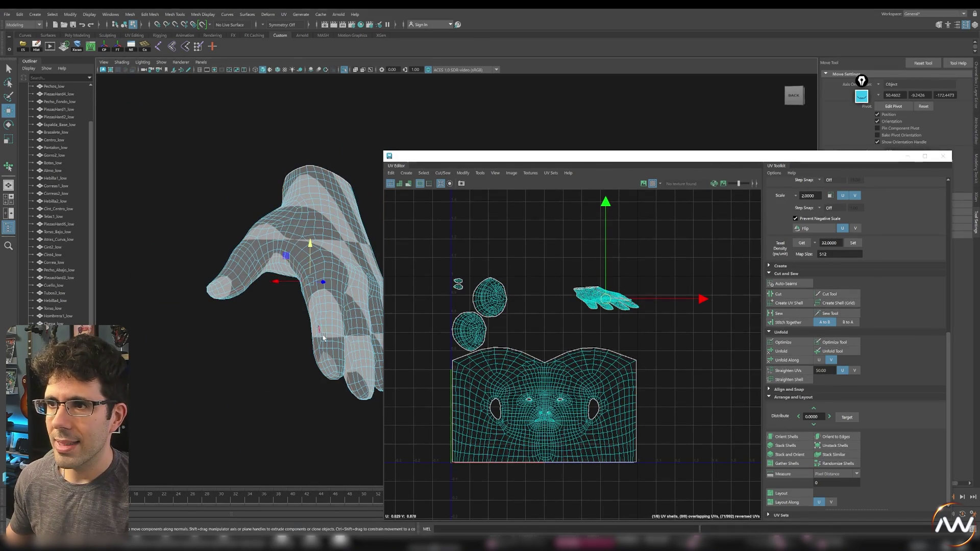
Task: Select the Rotate tool in left toolbox
Action: click(8, 124)
